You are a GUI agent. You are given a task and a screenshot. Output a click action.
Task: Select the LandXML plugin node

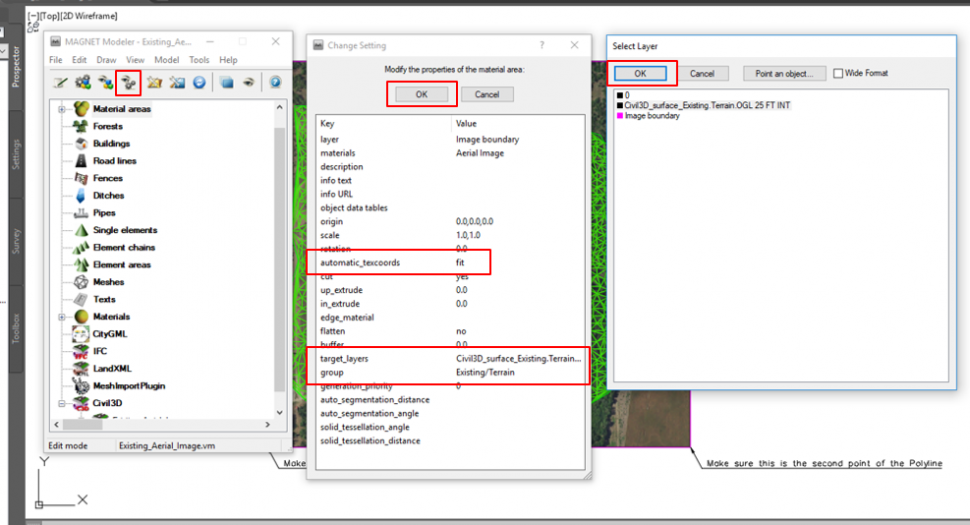coord(112,368)
